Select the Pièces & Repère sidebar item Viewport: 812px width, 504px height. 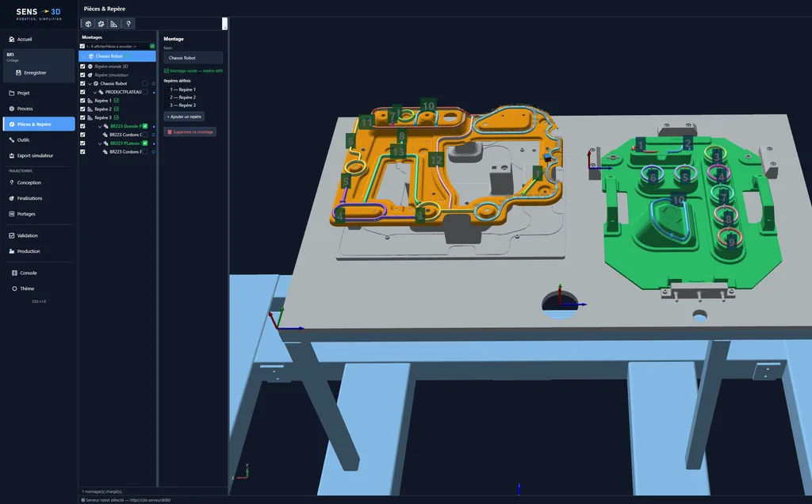coord(39,124)
